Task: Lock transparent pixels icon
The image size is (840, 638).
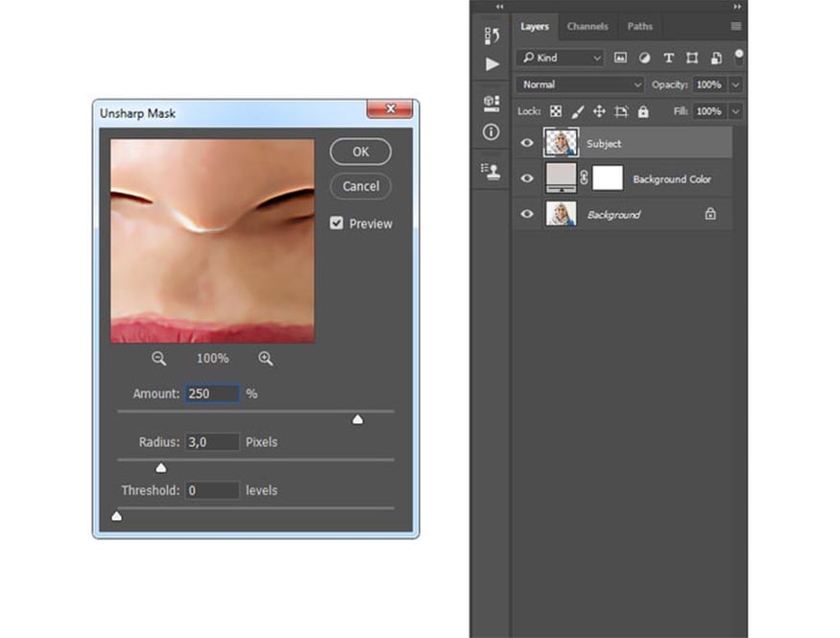Action: coord(556,111)
